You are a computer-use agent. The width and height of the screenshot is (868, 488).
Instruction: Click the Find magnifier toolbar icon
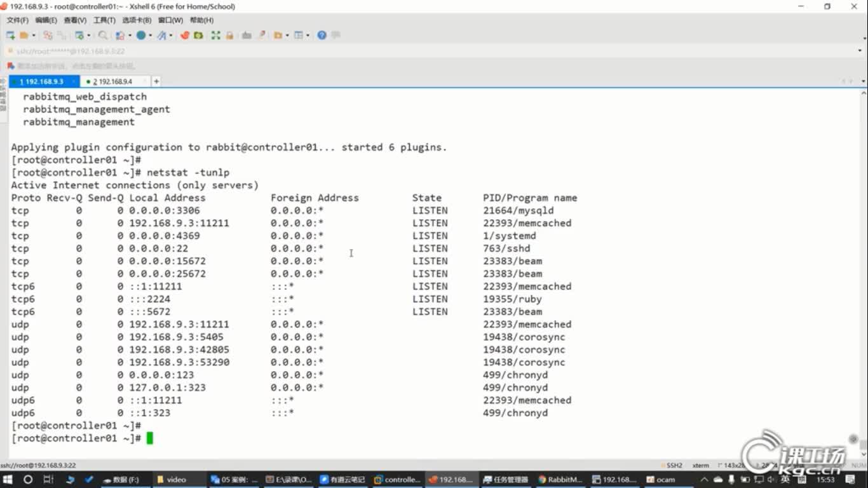[x=103, y=36]
